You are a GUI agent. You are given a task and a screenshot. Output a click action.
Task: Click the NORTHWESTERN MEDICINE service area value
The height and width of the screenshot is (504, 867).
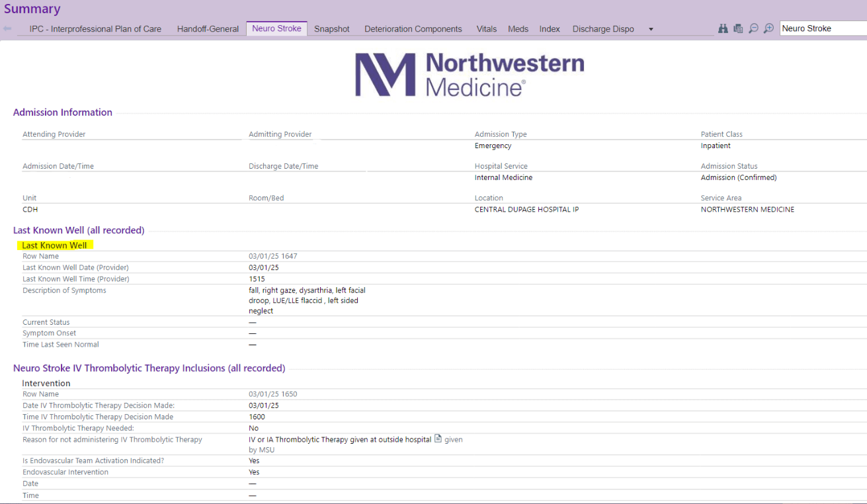coord(748,209)
